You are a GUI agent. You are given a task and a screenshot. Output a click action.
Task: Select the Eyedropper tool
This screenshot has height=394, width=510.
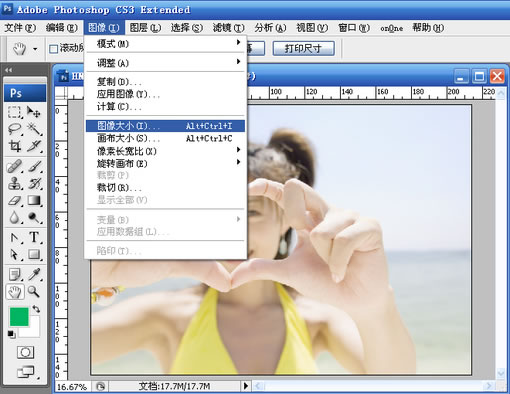point(34,274)
